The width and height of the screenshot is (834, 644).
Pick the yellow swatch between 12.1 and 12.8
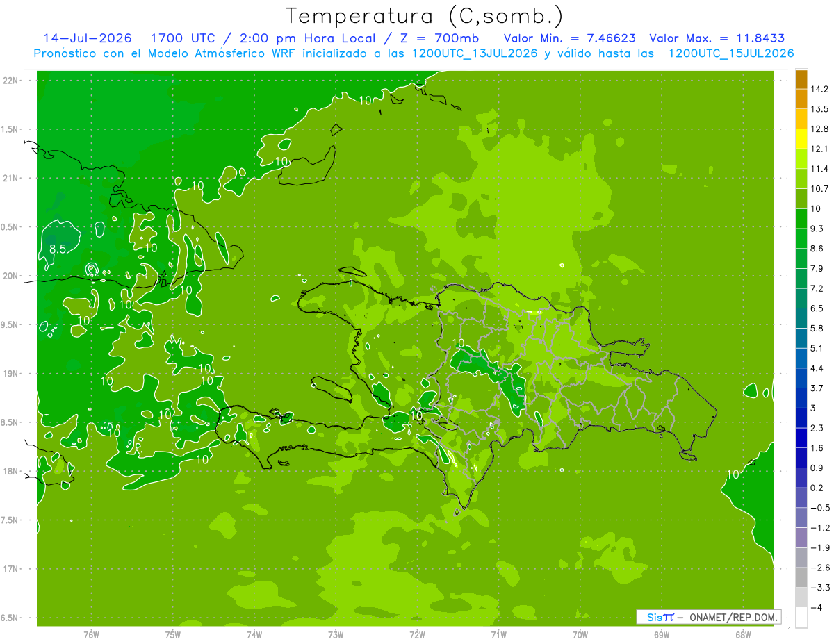tap(801, 139)
